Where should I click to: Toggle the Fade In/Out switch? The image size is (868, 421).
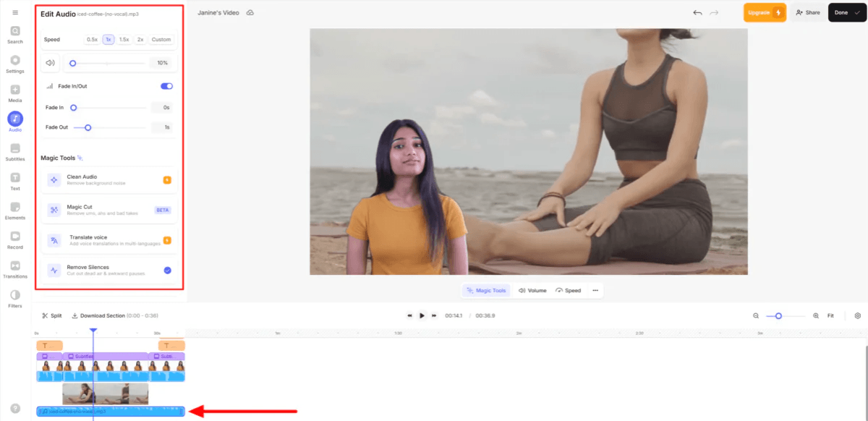[x=166, y=86]
